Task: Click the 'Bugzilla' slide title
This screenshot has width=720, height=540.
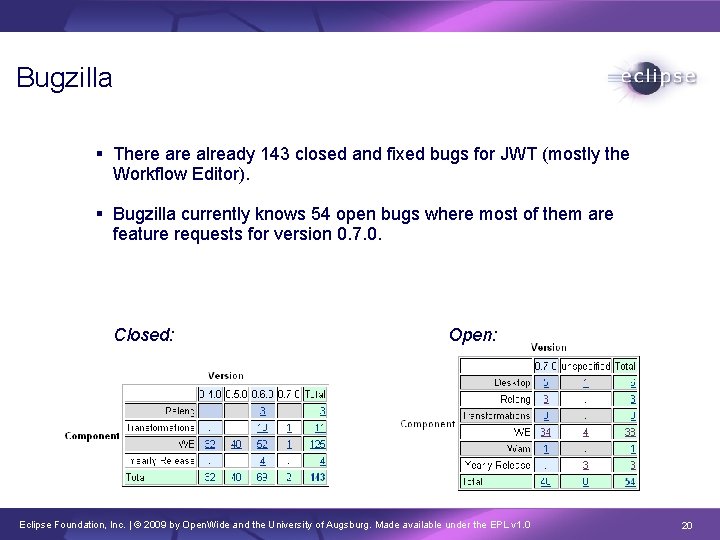Action: (64, 78)
